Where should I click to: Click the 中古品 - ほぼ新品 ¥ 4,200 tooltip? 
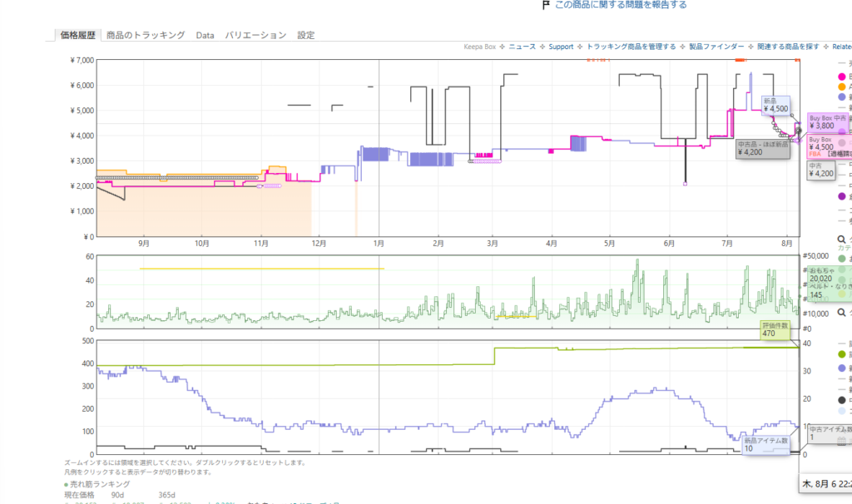click(763, 149)
